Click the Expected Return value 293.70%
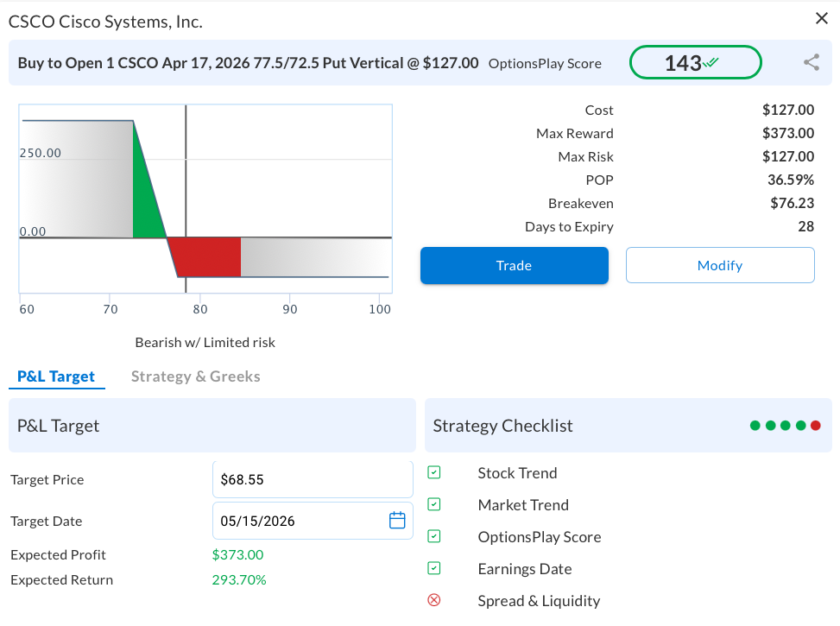 (x=239, y=580)
